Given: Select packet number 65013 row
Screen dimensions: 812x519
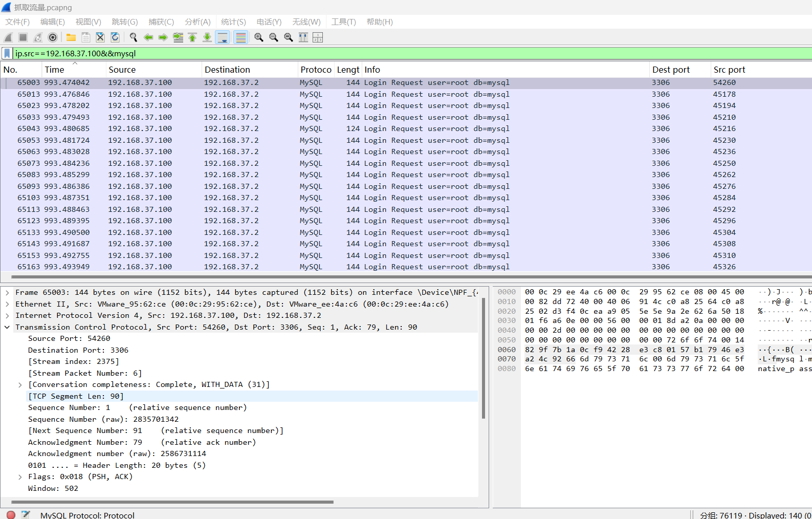Looking at the screenshot, I should click(406, 94).
